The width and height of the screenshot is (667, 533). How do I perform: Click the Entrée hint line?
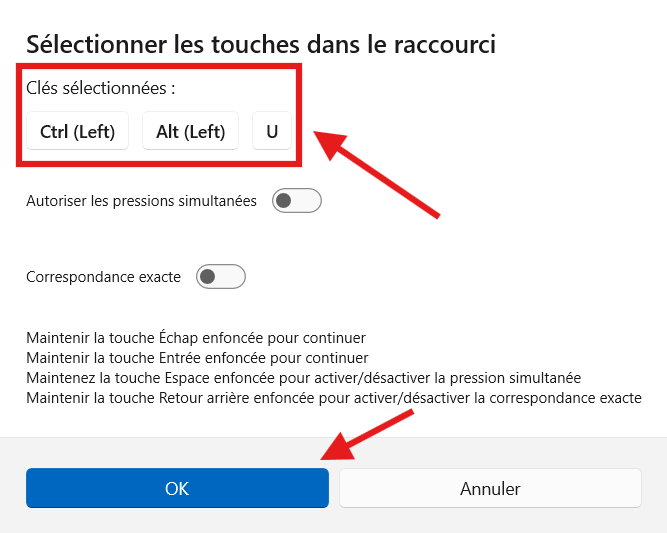click(197, 358)
